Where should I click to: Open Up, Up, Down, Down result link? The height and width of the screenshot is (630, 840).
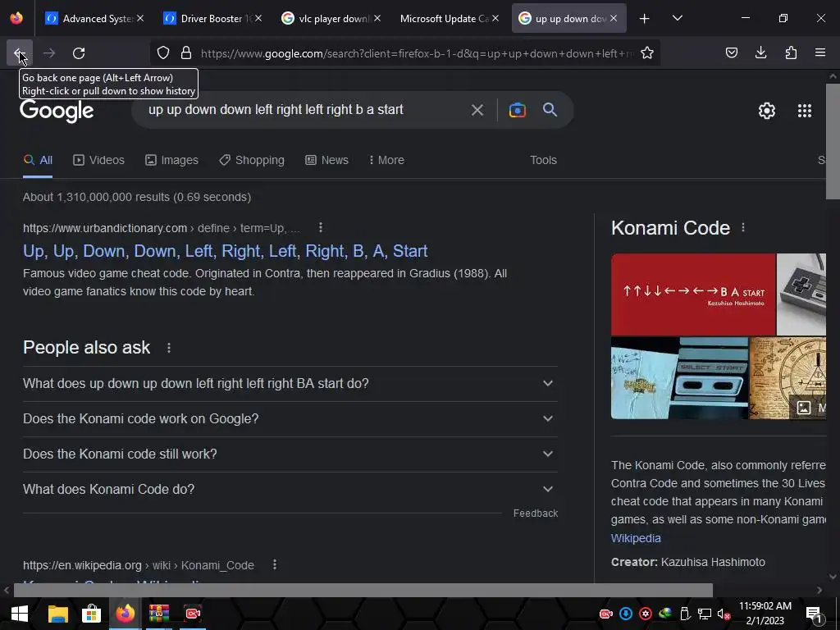[225, 251]
